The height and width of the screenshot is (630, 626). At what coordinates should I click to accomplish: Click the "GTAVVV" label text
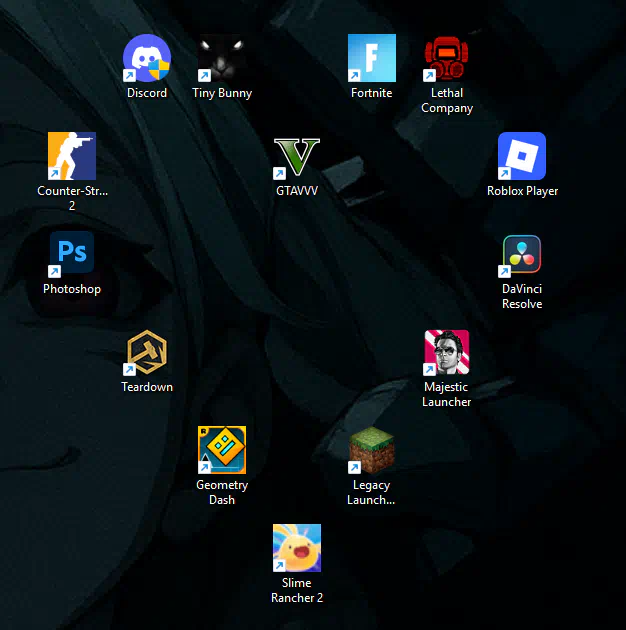tap(297, 190)
